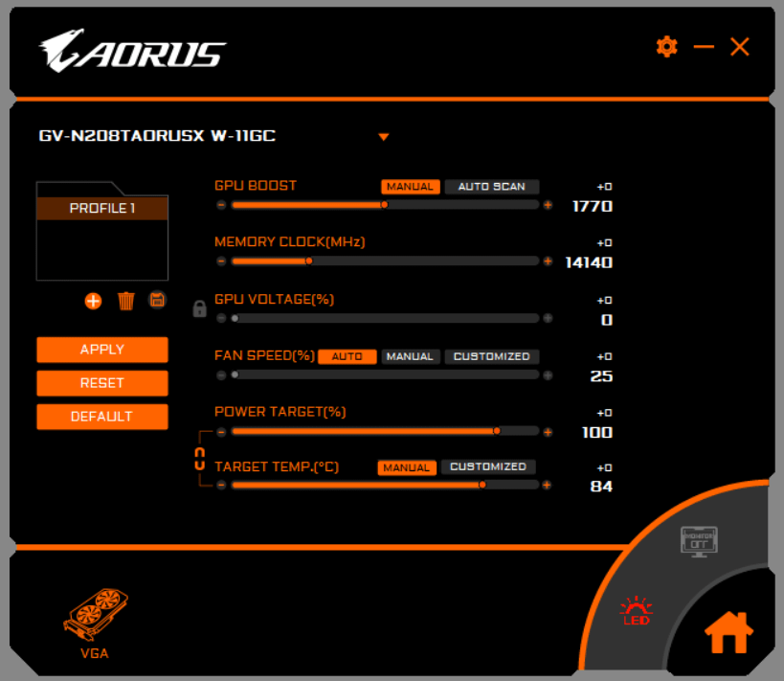The height and width of the screenshot is (681, 784).
Task: Increase GPU Voltage with plus icon
Action: (548, 318)
